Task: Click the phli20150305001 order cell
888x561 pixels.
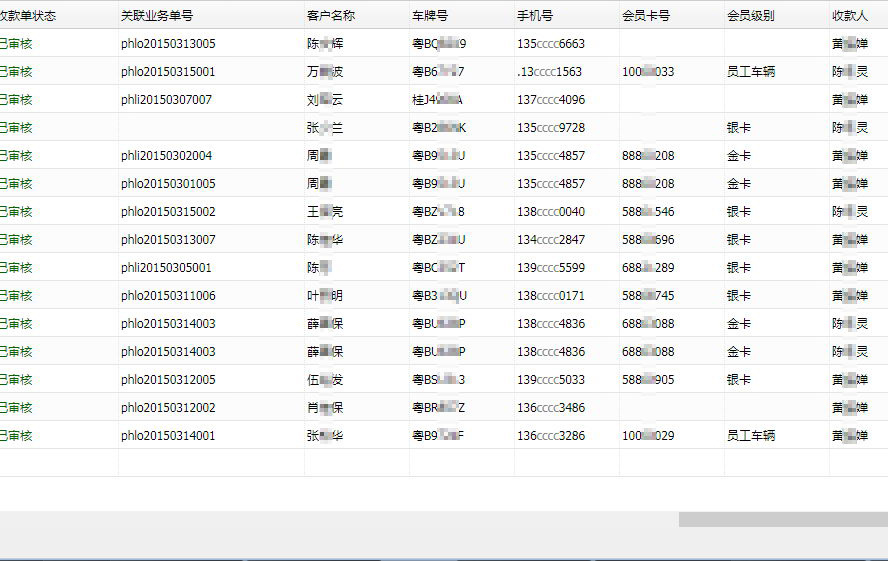Action: 166,268
